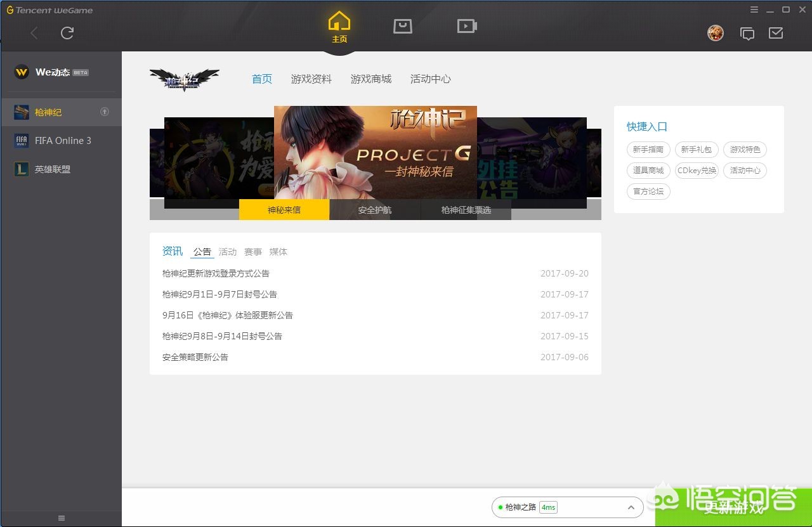Click the FIFA Online 3 game icon
812x527 pixels.
pos(22,141)
